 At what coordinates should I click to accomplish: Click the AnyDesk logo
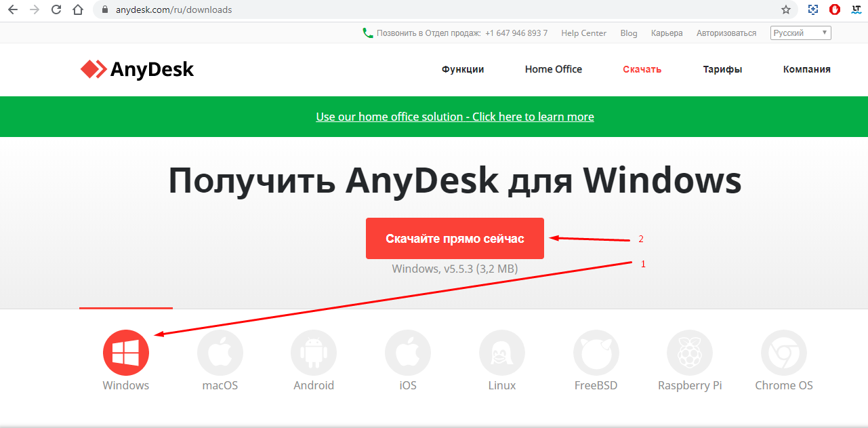pos(137,69)
